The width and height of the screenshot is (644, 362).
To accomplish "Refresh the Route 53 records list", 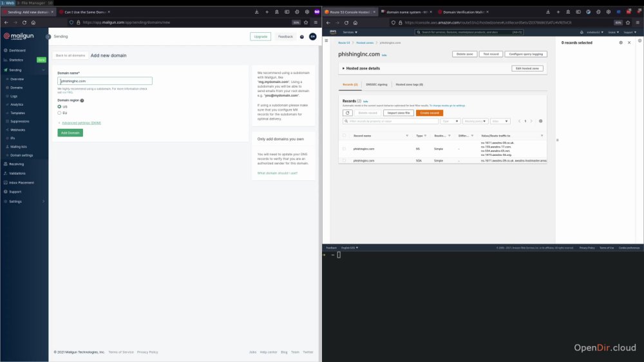I will (x=348, y=113).
